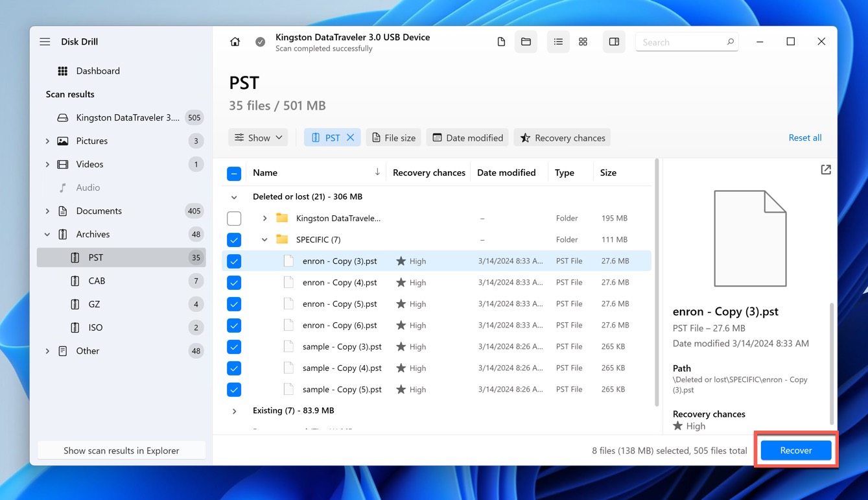Select the PST item in the sidebar
The height and width of the screenshot is (500, 868).
[121, 257]
